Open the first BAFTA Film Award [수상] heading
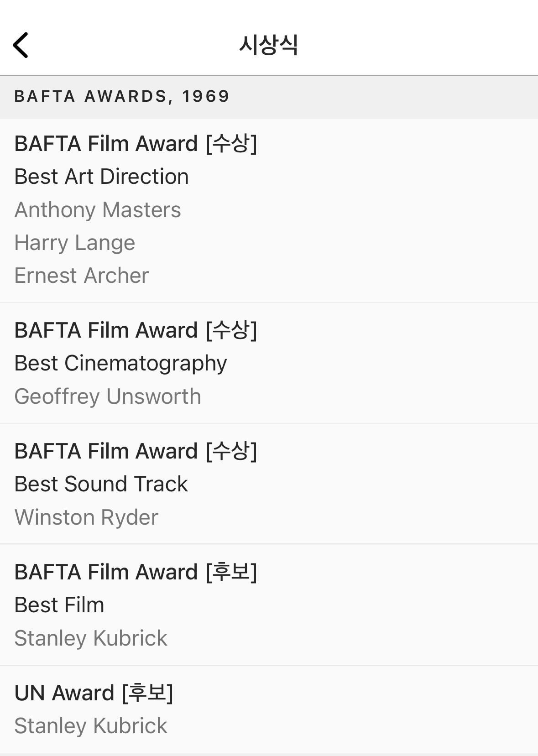Screen dimensions: 538x756 (136, 143)
